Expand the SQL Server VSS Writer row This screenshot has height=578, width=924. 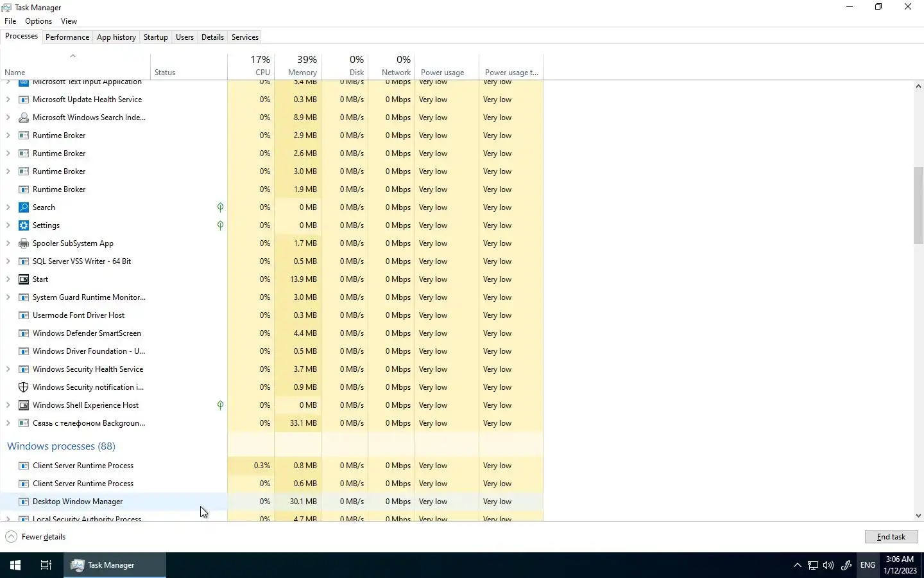pos(8,261)
